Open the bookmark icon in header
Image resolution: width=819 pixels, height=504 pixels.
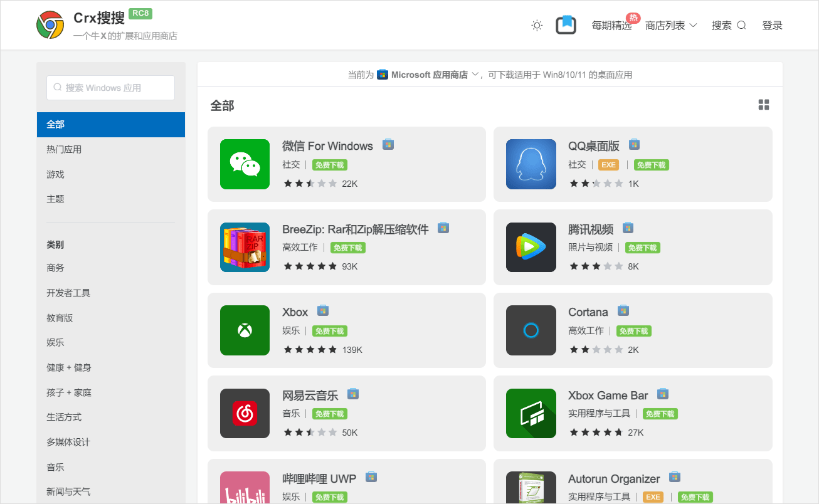coord(566,25)
